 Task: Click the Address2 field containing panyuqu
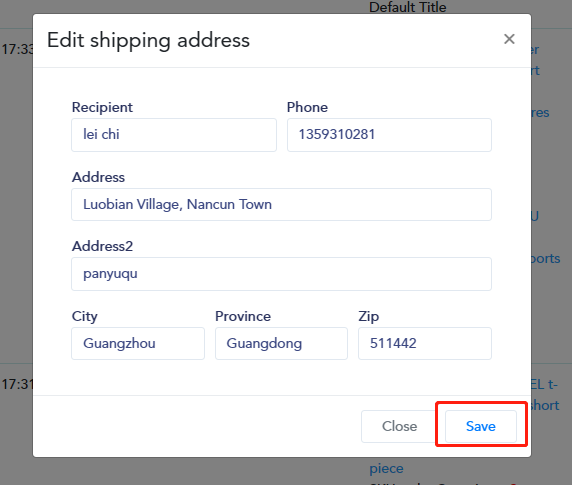pos(281,274)
